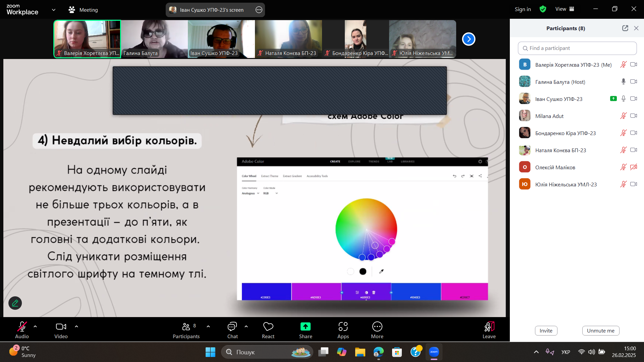This screenshot has width=644, height=362.
Task: Open the View layout menu
Action: click(x=565, y=9)
